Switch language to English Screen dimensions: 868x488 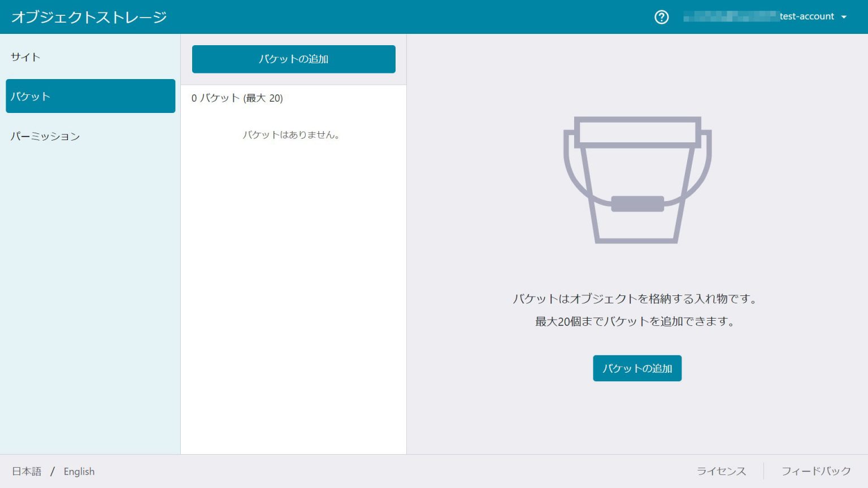coord(79,471)
